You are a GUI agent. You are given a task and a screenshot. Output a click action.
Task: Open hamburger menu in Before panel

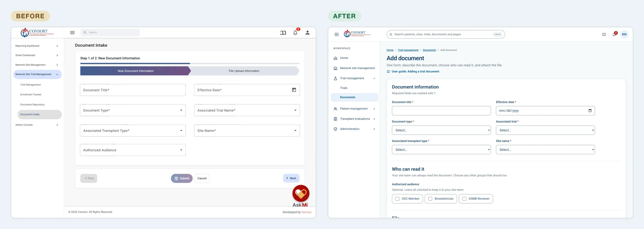[72, 33]
